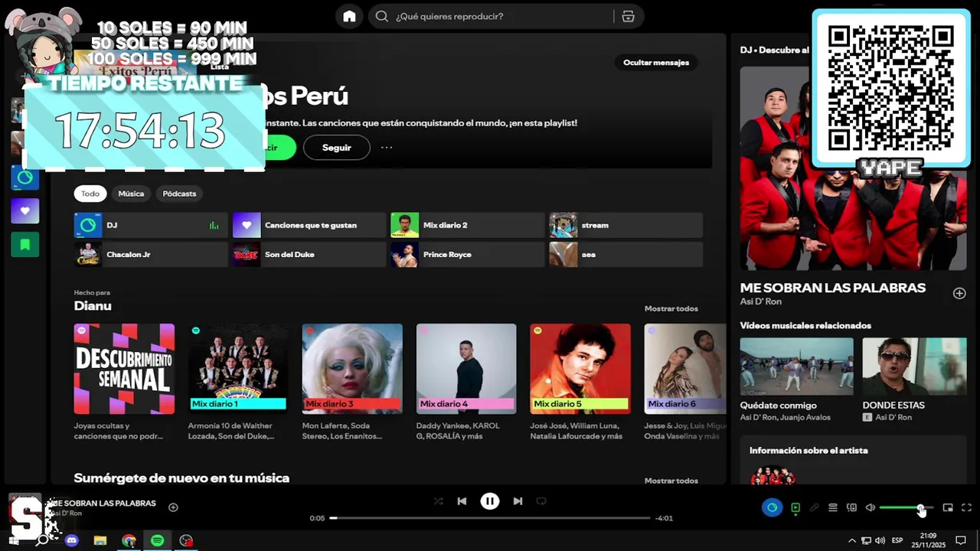Viewport: 980px width, 551px height.
Task: Add ME SOBRAN LAS PALABRAS from side panel plus
Action: [x=959, y=293]
